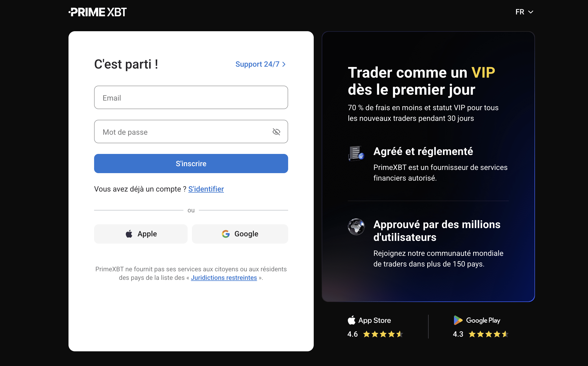The width and height of the screenshot is (588, 366).
Task: Click the App Store apple icon
Action: (352, 320)
